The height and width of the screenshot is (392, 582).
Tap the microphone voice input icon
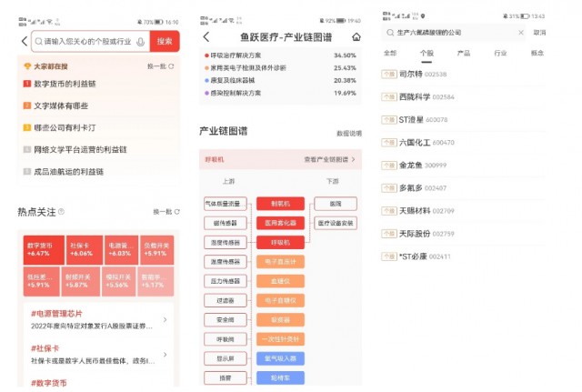coord(140,42)
